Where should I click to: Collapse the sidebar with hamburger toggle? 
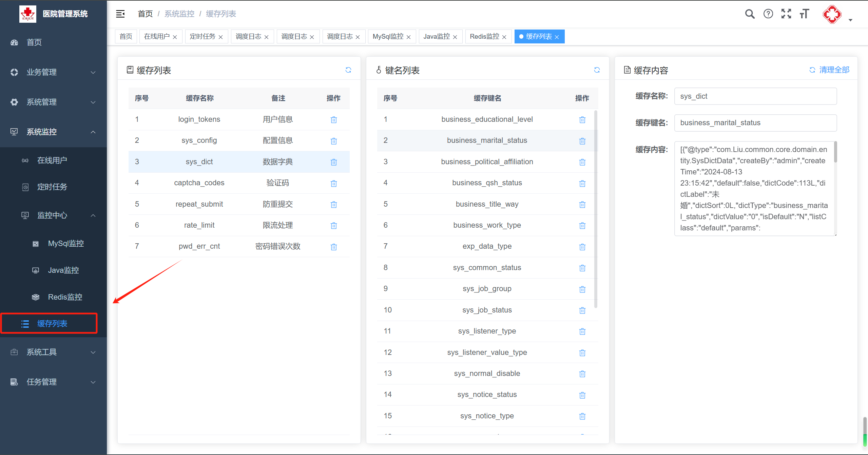point(120,14)
